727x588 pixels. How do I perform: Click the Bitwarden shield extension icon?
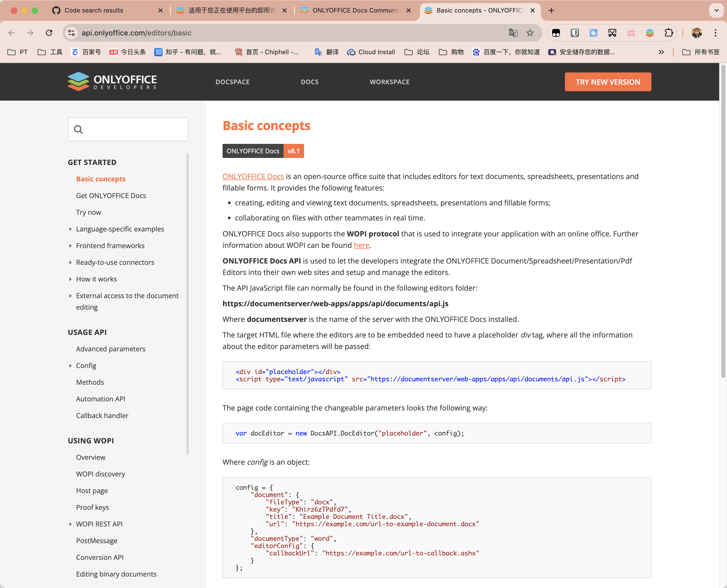tap(575, 33)
